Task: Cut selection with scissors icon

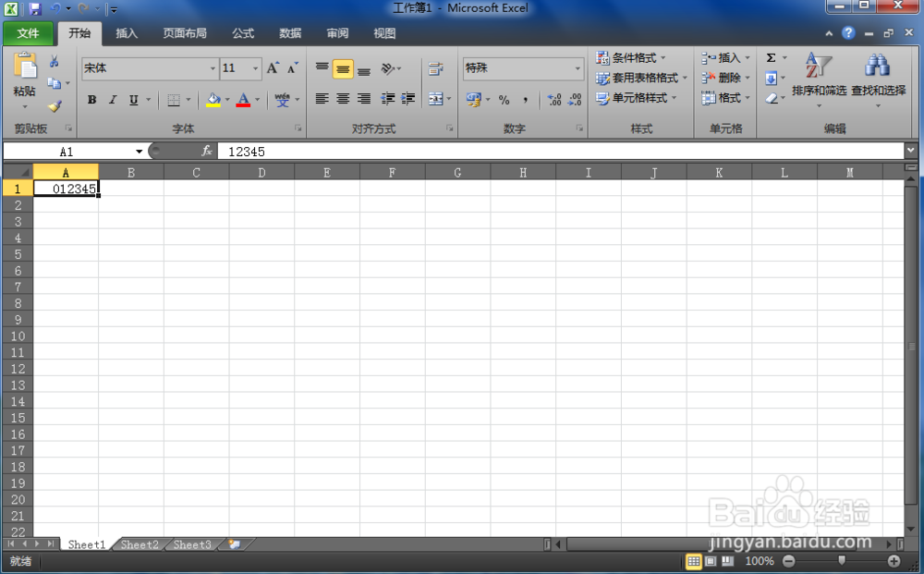Action: point(55,61)
